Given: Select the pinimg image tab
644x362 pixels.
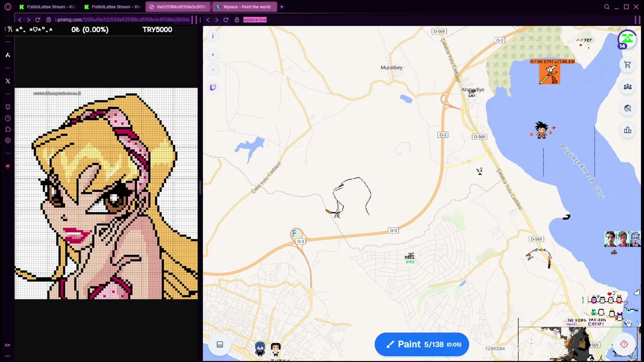Looking at the screenshot, I should pos(178,7).
